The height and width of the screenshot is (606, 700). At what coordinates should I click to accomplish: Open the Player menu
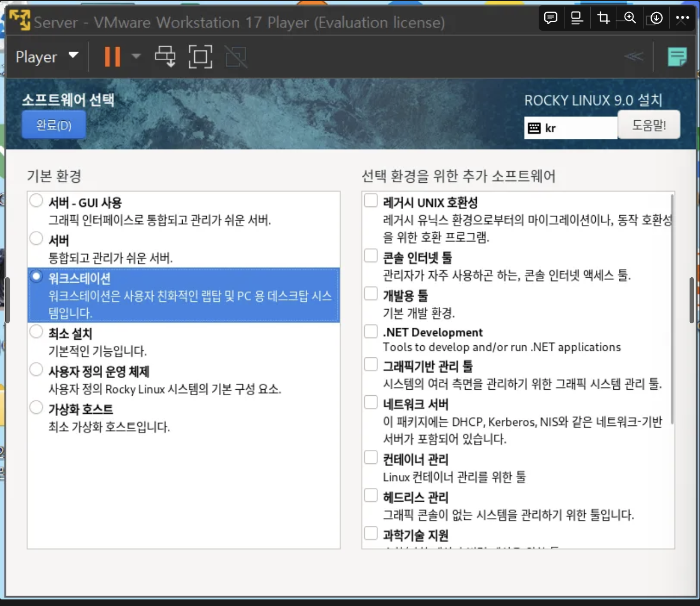(36, 57)
